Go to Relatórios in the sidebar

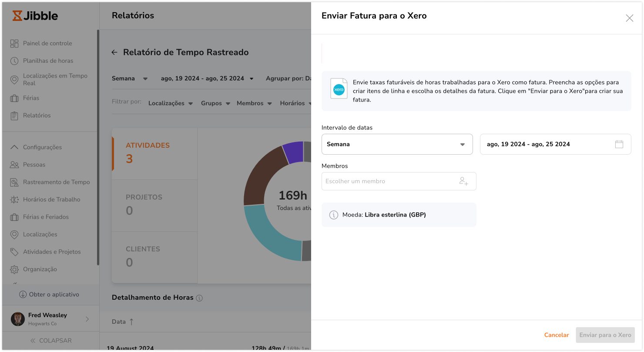(37, 115)
